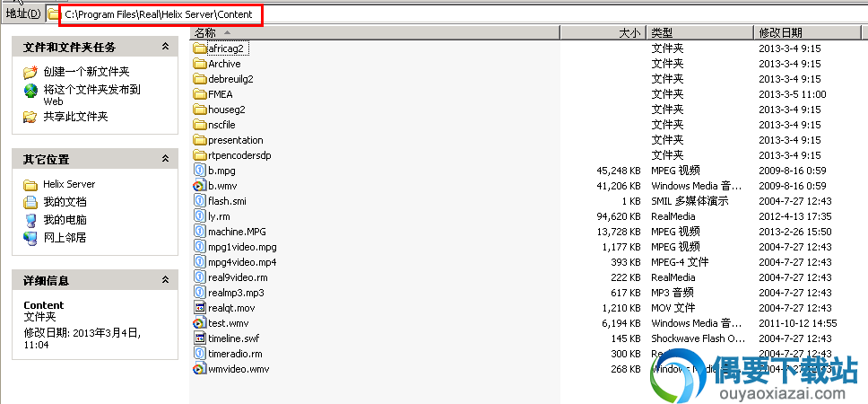Open the africag2 folder icon
The height and width of the screenshot is (404, 868).
click(x=199, y=48)
